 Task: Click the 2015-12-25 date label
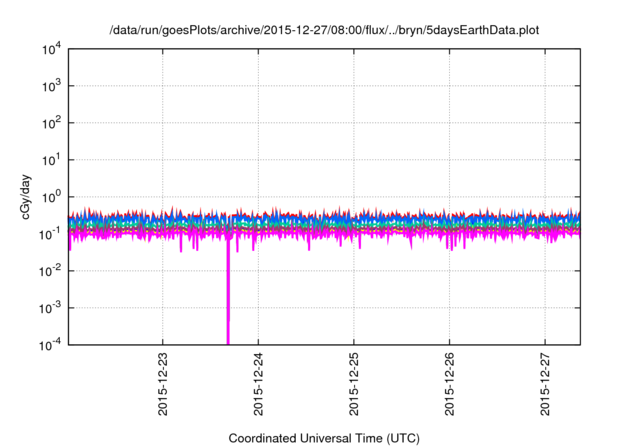click(354, 384)
